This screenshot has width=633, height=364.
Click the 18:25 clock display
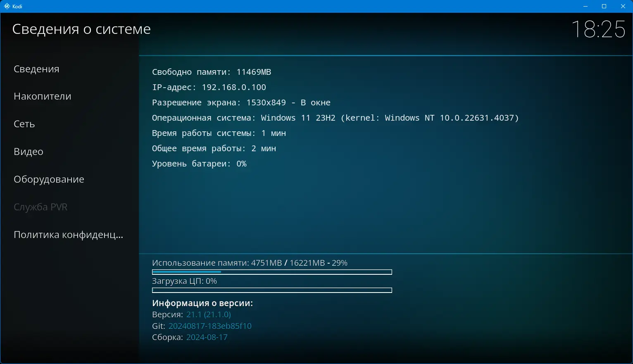598,29
